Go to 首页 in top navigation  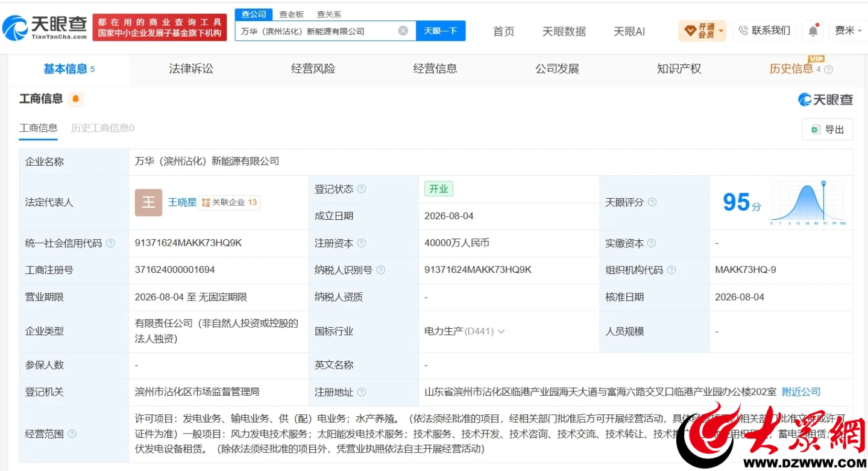[x=504, y=31]
